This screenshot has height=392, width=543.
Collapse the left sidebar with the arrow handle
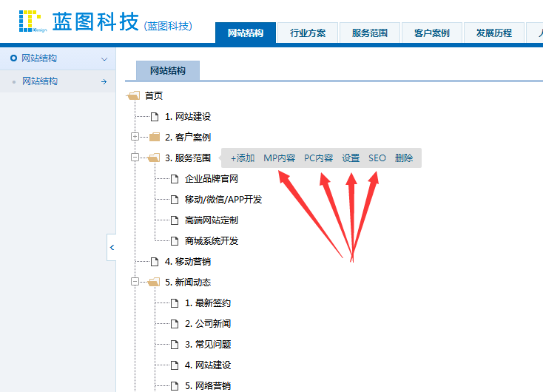112,247
